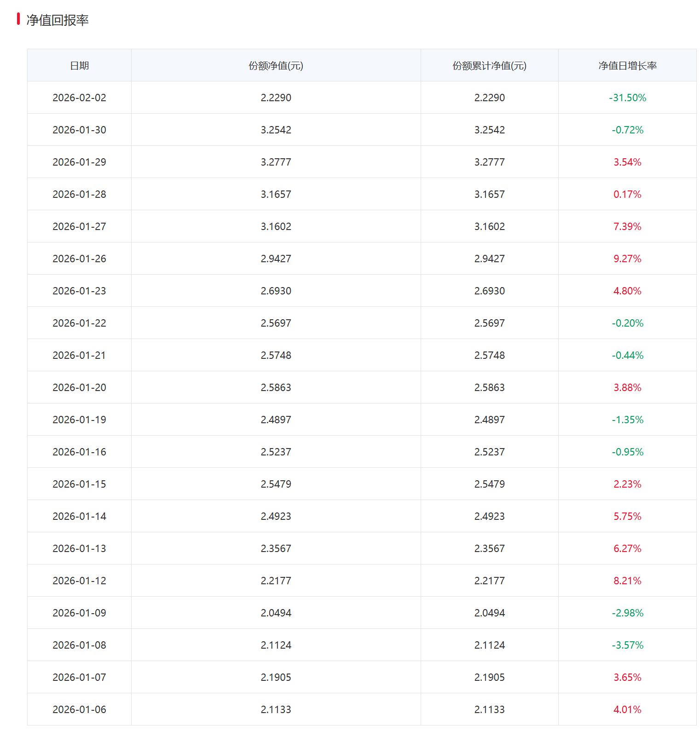
Task: Click the -0.44% growth rate cell
Action: pos(627,355)
